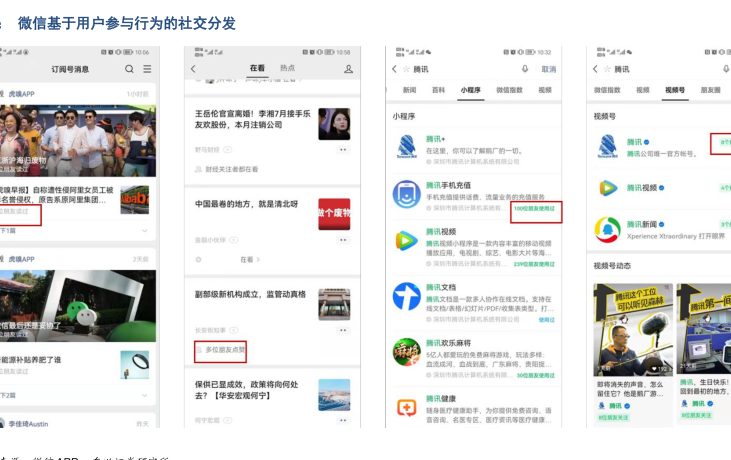The image size is (731, 460).
Task: Tap the search icon in 订阅号消息 header
Action: pos(129,69)
